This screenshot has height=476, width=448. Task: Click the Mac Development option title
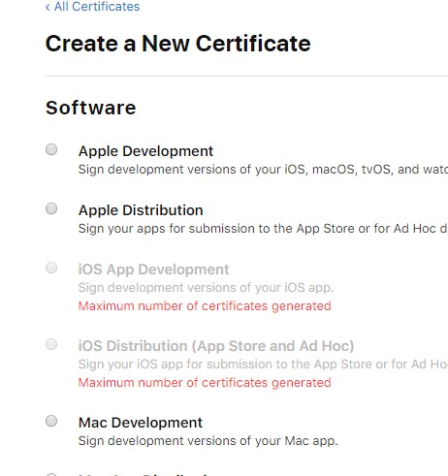tap(141, 423)
